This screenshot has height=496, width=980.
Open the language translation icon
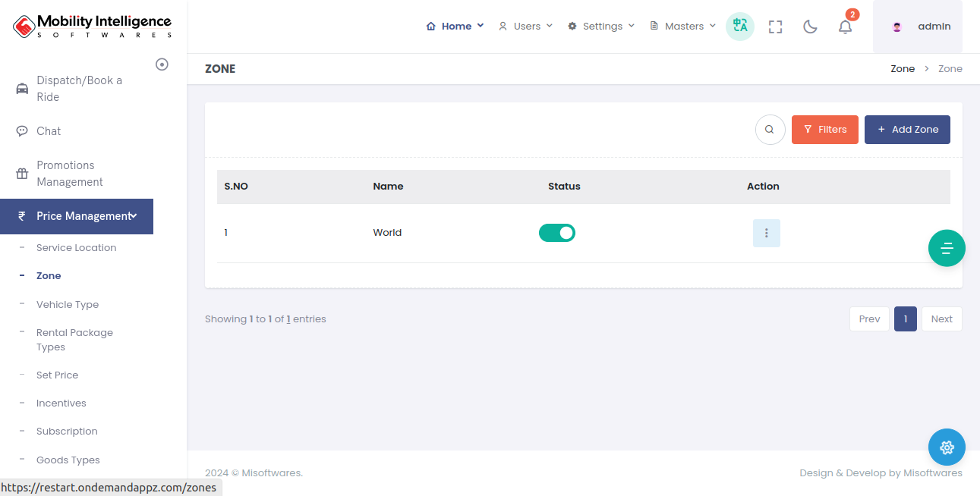click(x=739, y=27)
